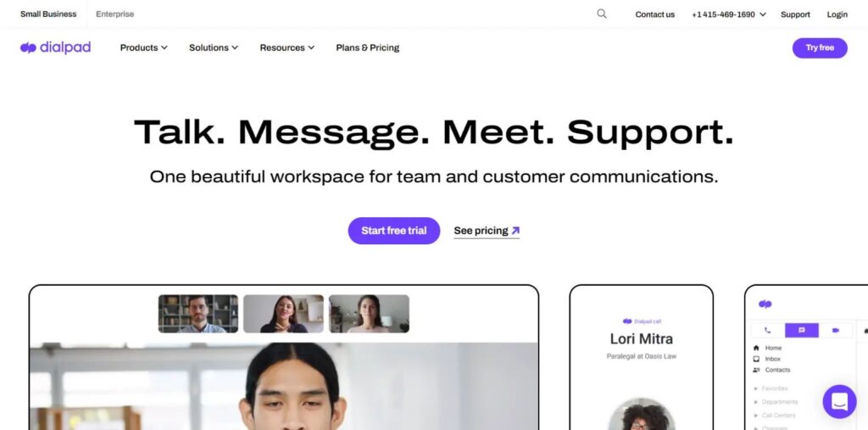This screenshot has width=868, height=430.
Task: Expand the Resources dropdown menu
Action: [x=287, y=47]
